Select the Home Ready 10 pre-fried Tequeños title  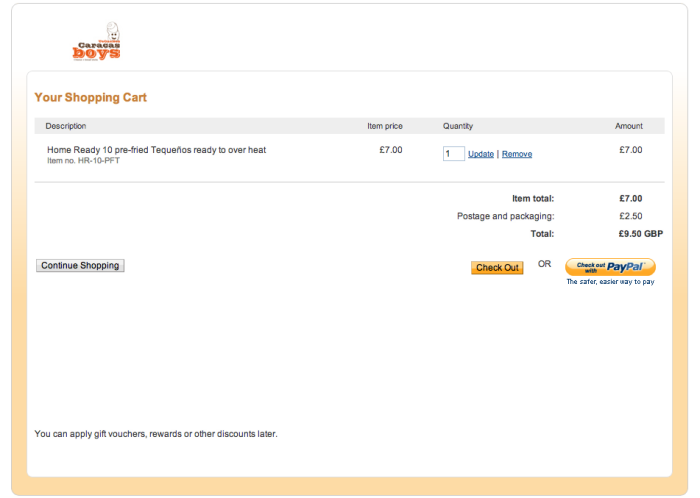[x=156, y=150]
